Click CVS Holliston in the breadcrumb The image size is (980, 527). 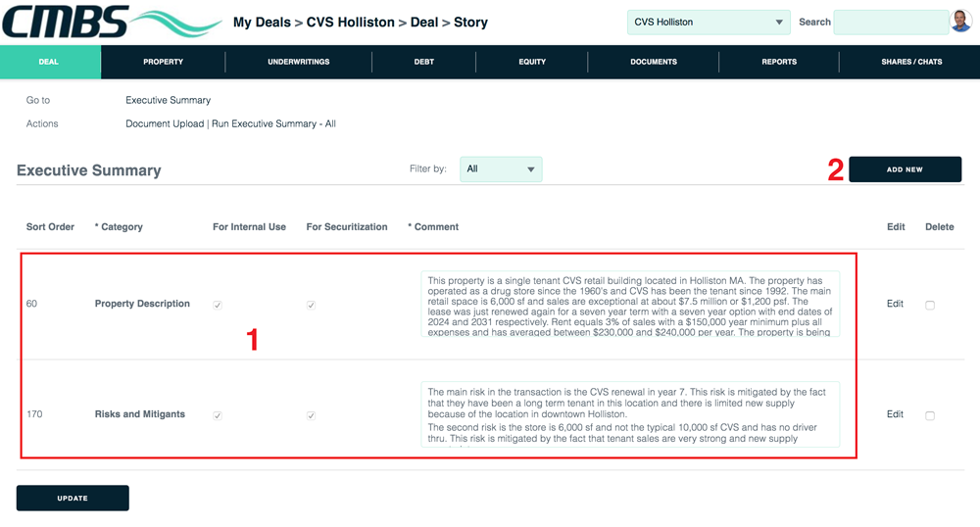tap(351, 23)
